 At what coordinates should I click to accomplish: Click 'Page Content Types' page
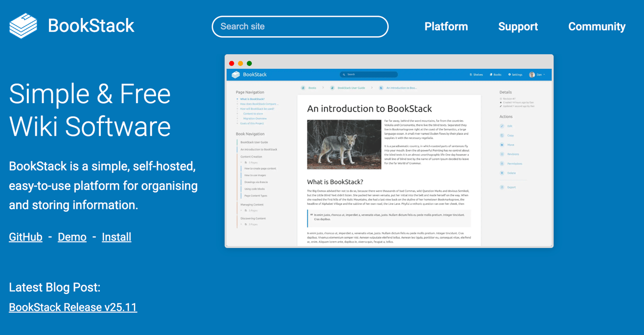point(256,196)
